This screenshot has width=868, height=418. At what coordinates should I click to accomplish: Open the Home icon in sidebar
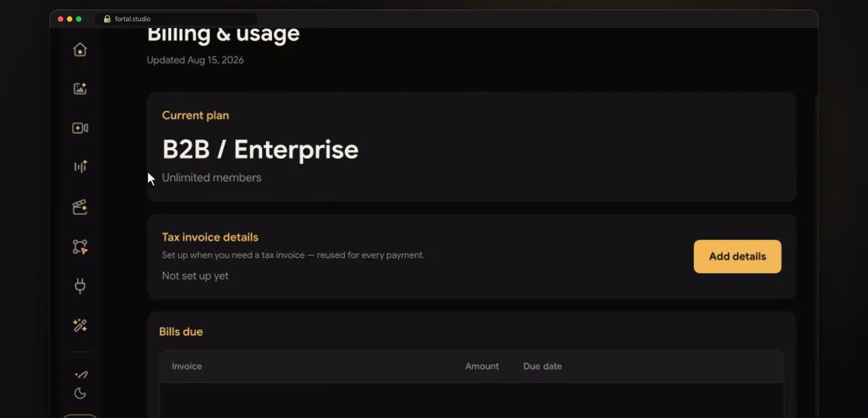click(x=80, y=50)
